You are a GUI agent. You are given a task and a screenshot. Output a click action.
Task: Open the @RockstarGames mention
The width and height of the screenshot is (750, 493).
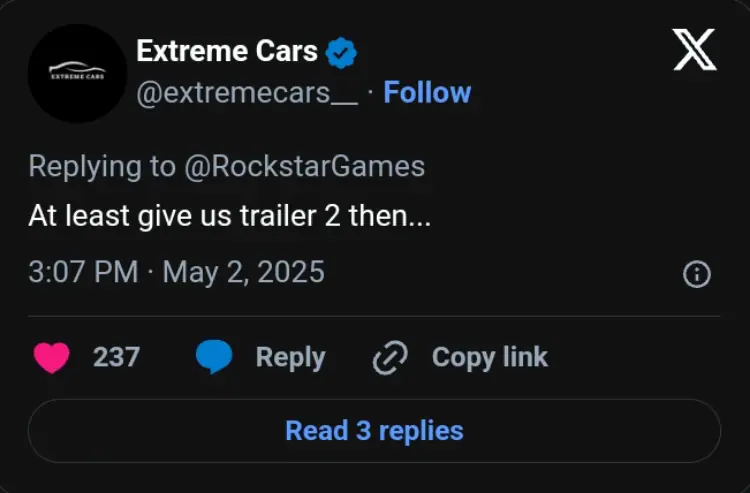click(x=304, y=166)
